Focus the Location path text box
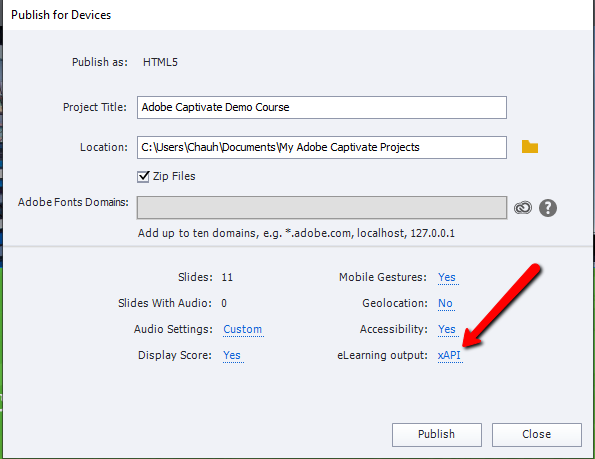 click(x=321, y=147)
